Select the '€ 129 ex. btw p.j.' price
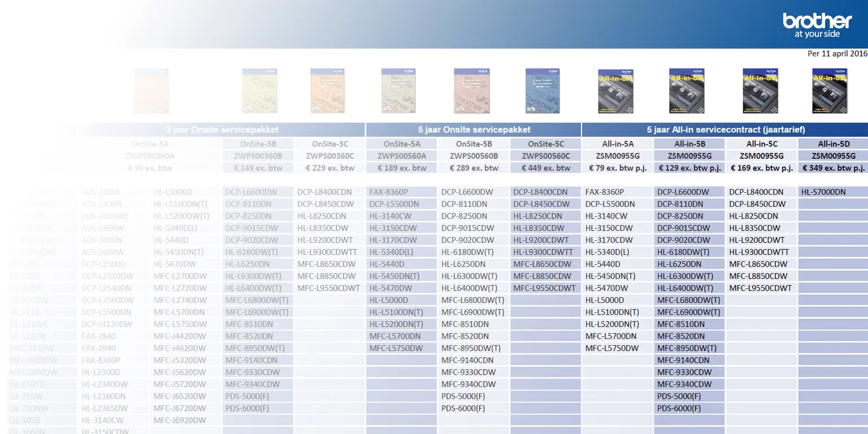The height and width of the screenshot is (434, 868). 690,168
